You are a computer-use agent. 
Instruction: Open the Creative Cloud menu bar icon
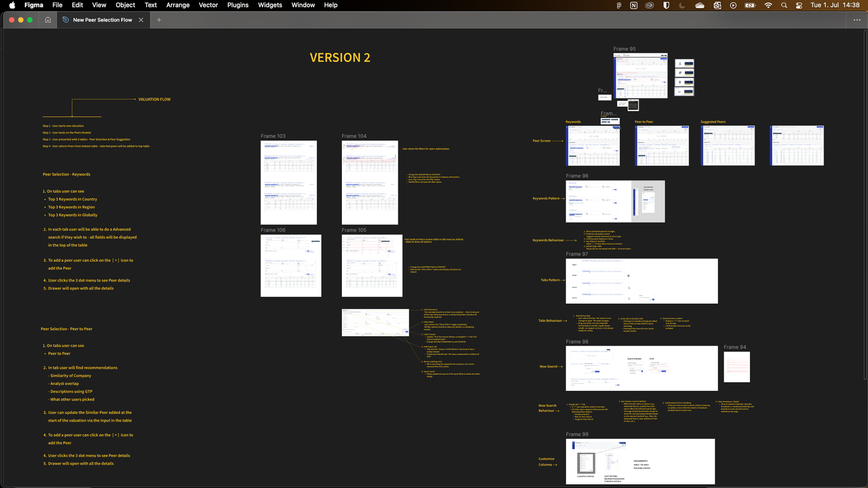[649, 5]
